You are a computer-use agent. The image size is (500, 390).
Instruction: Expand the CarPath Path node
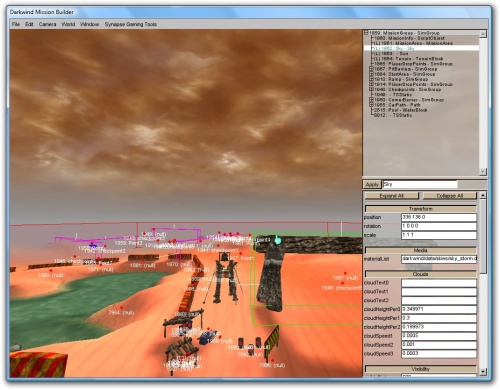point(371,105)
